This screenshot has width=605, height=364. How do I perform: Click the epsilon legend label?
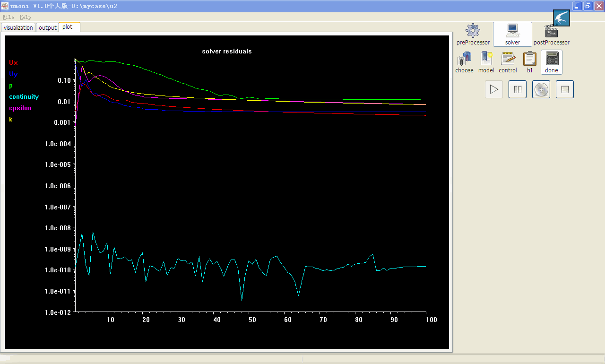(x=20, y=108)
